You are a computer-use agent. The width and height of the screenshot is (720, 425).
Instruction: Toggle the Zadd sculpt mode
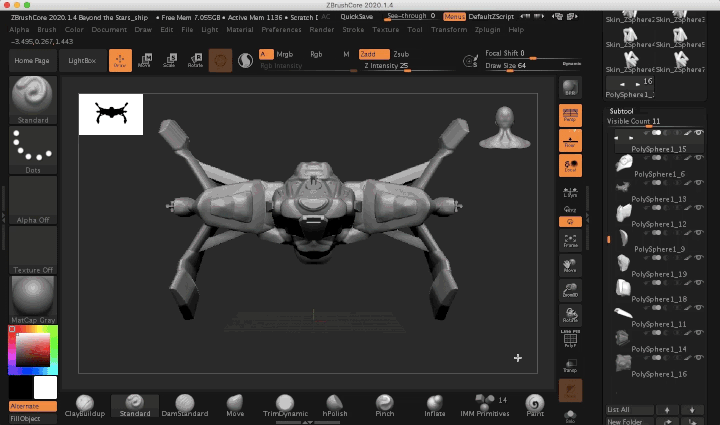pyautogui.click(x=373, y=53)
